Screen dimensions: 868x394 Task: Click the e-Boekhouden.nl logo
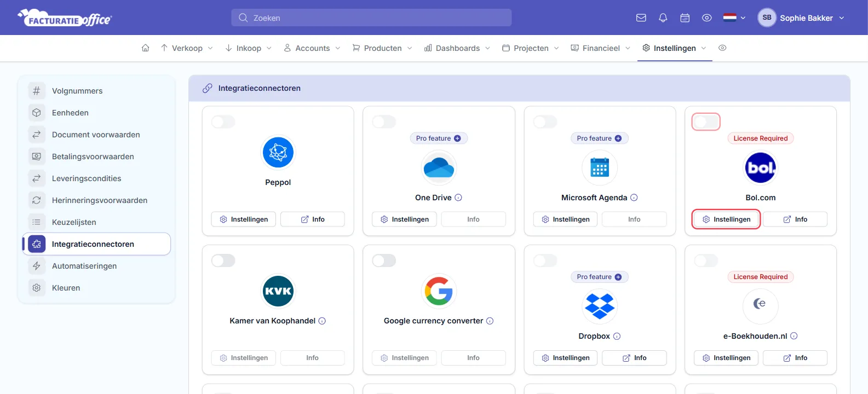(761, 306)
